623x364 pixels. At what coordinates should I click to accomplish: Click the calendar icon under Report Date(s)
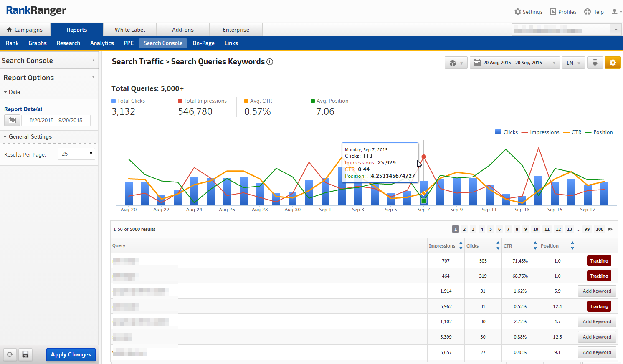pos(13,120)
